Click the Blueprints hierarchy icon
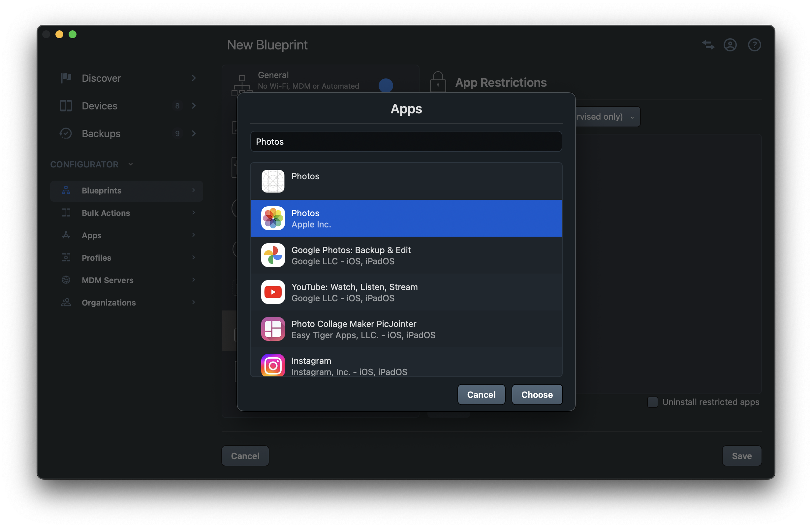Viewport: 812px width, 528px height. click(66, 190)
